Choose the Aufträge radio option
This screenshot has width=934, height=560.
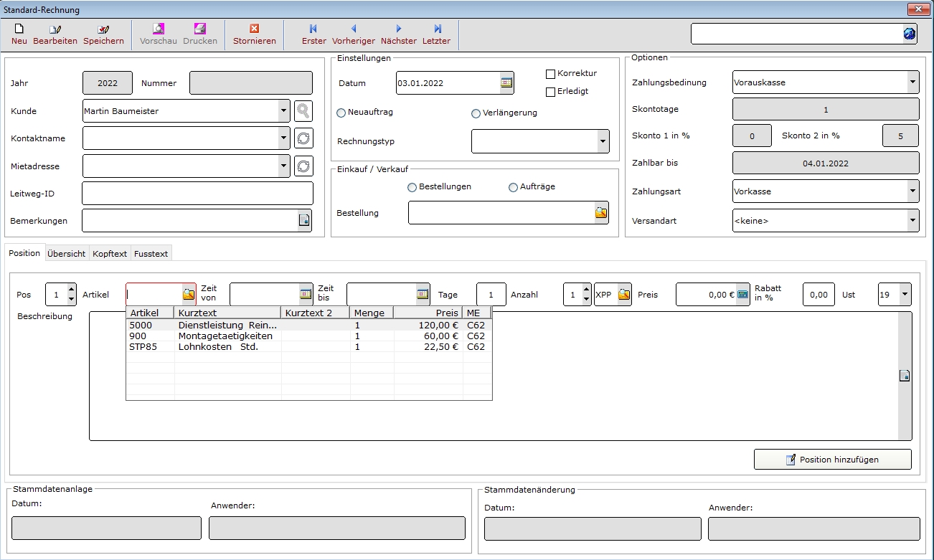coord(513,187)
